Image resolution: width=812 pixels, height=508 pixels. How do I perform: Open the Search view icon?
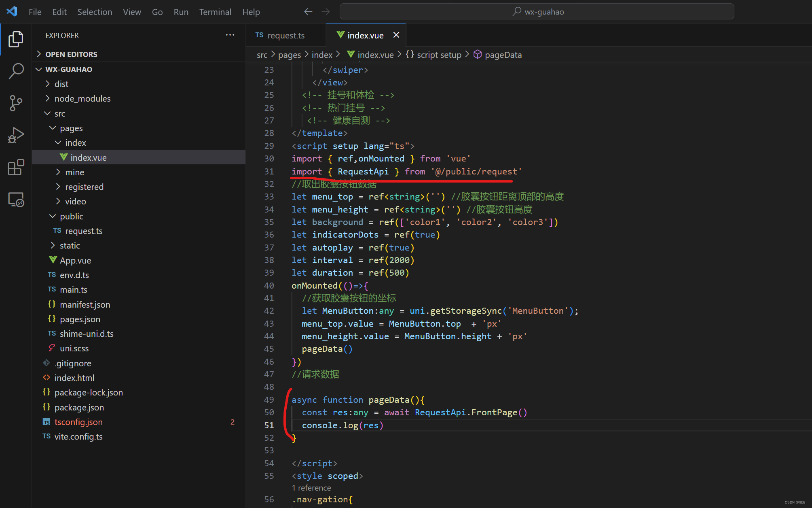point(16,71)
